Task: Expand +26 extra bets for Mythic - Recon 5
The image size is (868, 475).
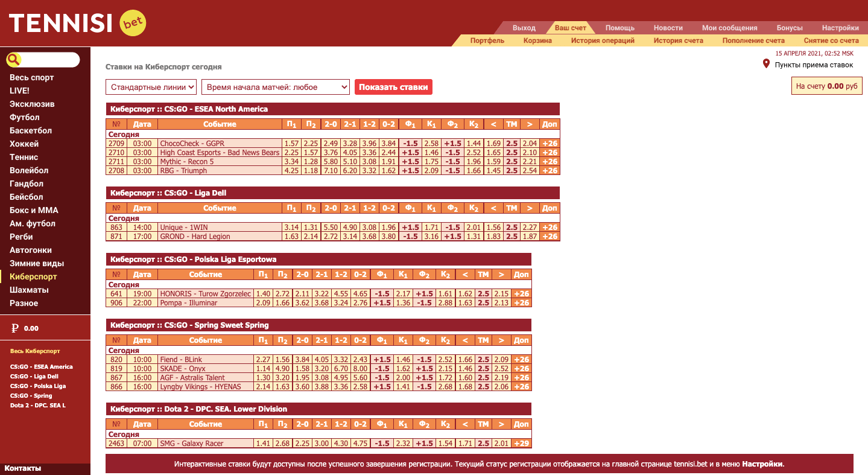Action: (550, 162)
